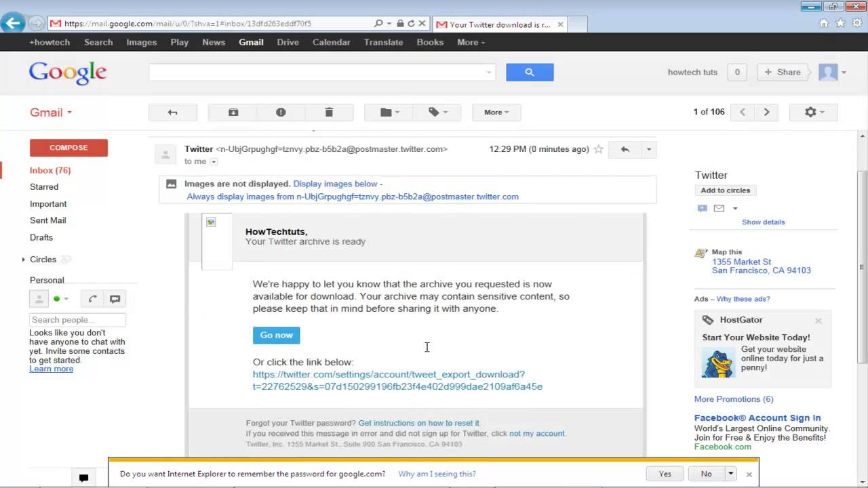Report spam with the exclamation icon
This screenshot has width=868, height=488.
(x=281, y=113)
